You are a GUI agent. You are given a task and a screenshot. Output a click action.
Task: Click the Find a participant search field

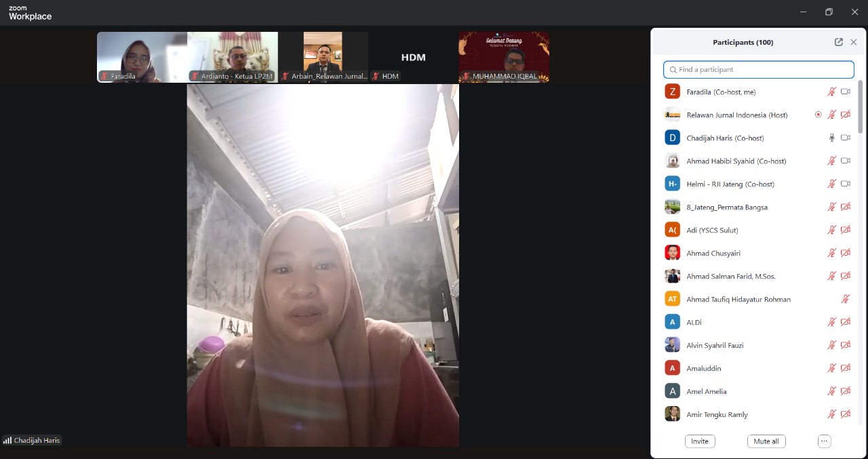pos(758,70)
